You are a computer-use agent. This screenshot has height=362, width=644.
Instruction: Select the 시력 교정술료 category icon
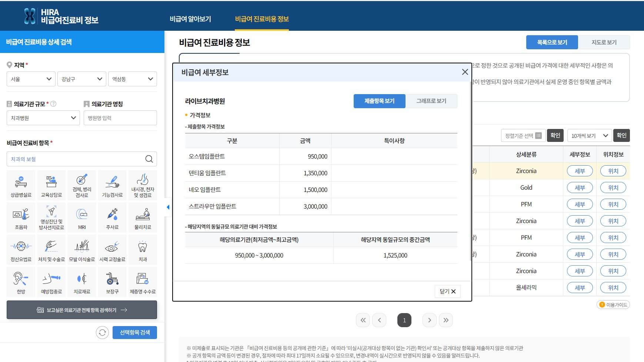112,250
